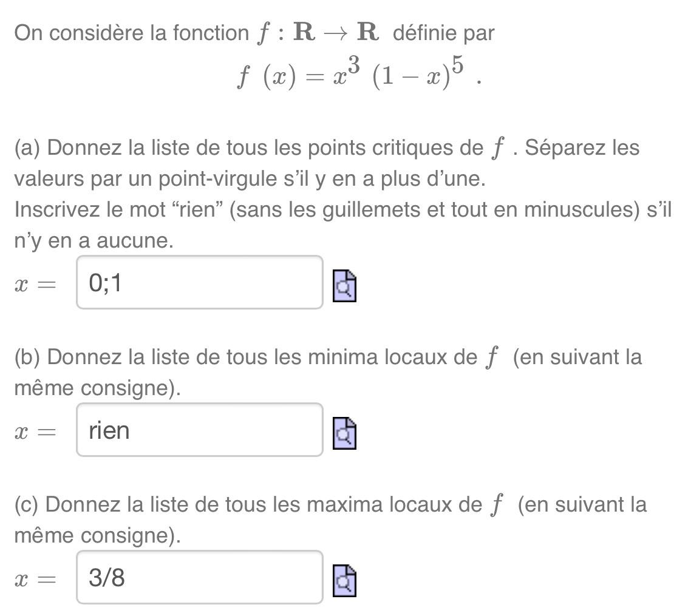
Task: Click the opening sentence "On considère la fonction"
Action: (121, 32)
